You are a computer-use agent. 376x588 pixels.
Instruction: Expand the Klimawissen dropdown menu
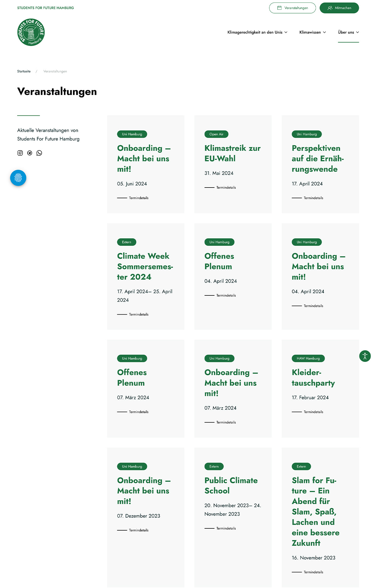(313, 32)
